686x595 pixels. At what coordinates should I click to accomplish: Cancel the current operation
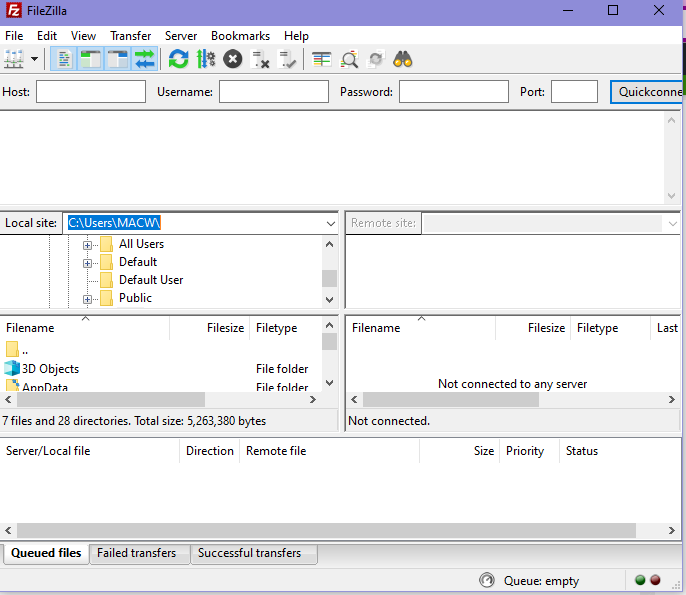tap(233, 59)
